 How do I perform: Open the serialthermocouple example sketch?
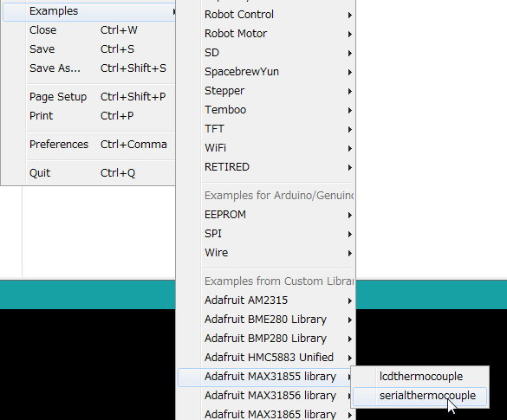point(420,396)
